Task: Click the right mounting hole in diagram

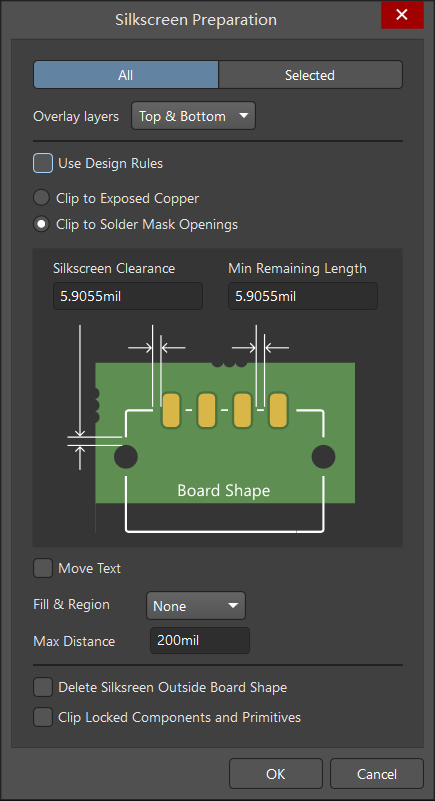Action: coord(324,457)
